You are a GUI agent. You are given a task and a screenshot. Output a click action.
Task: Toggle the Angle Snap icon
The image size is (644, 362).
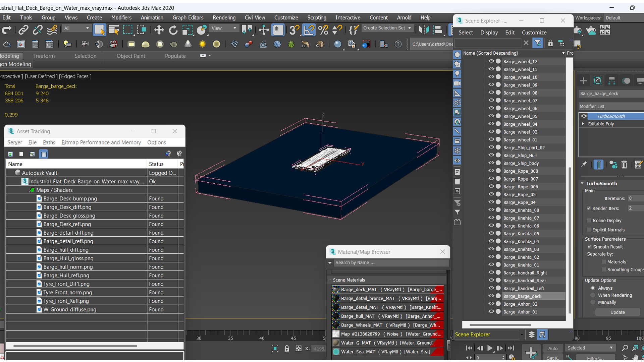click(309, 30)
